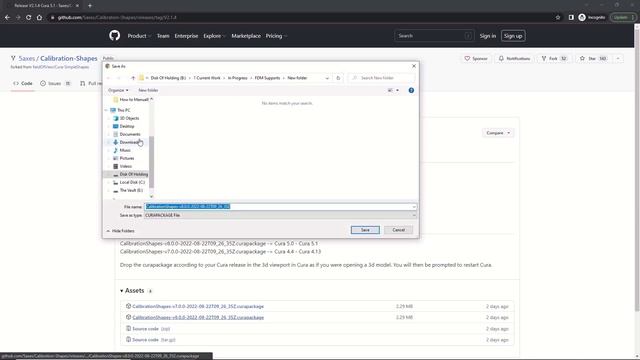This screenshot has height=360, width=640.
Task: Refresh the folder path in the dialog
Action: pyautogui.click(x=338, y=78)
